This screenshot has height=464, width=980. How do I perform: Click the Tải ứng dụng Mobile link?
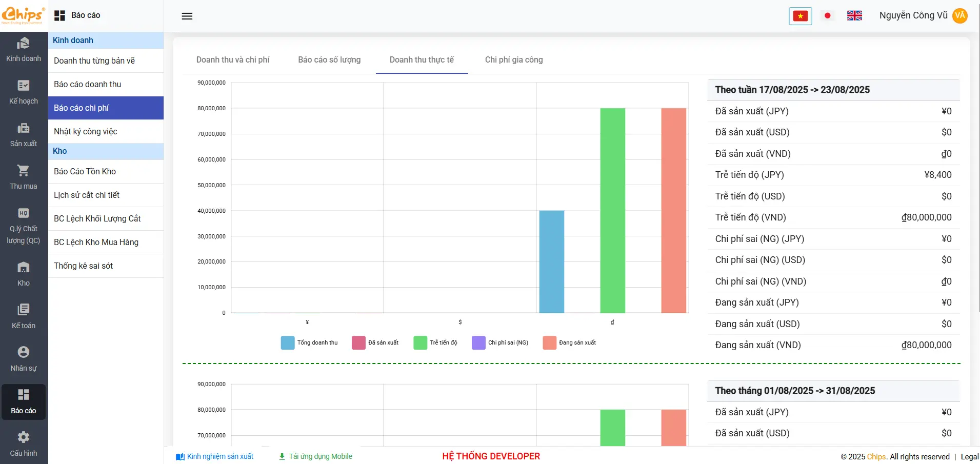coord(321,456)
